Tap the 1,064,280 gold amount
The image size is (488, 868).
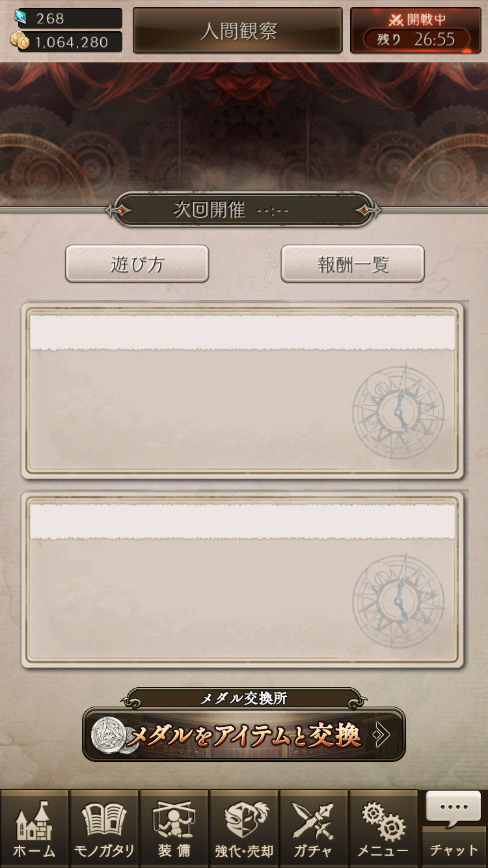pos(72,42)
